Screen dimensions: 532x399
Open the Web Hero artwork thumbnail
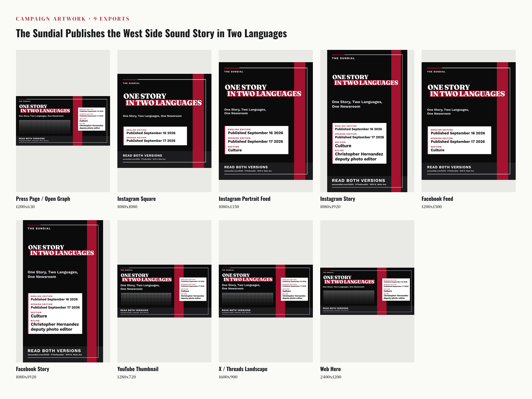coord(367,291)
